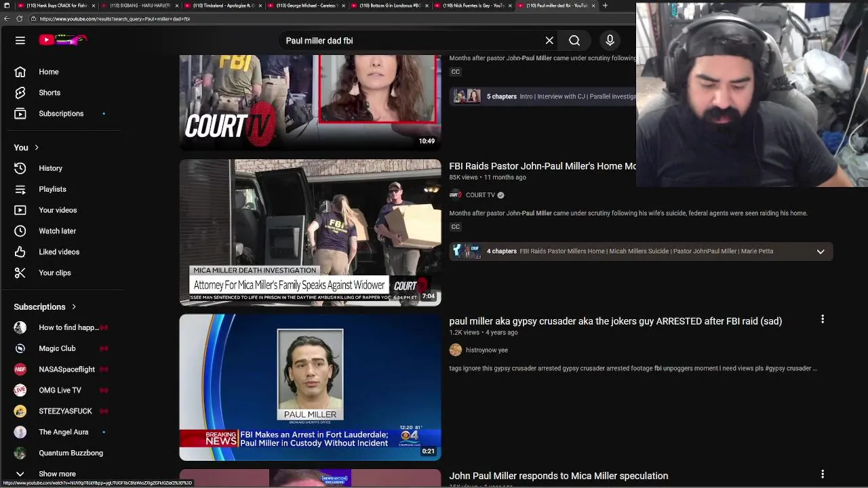Click the CC badge under FBI Raids description

(456, 227)
